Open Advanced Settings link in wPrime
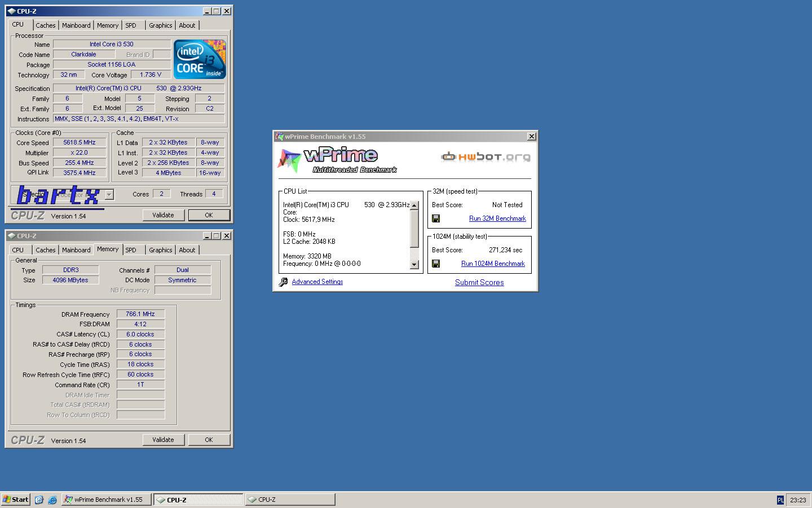812x508 pixels. [x=317, y=282]
